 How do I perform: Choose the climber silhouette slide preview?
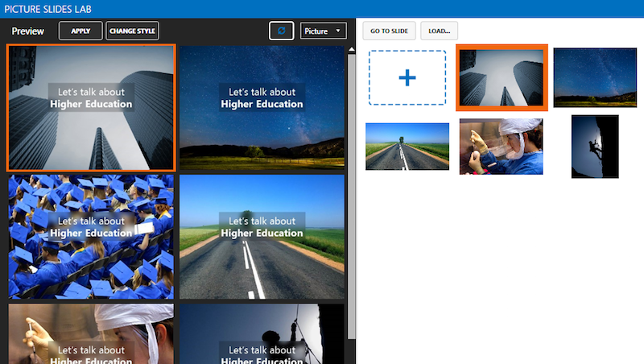(262, 333)
